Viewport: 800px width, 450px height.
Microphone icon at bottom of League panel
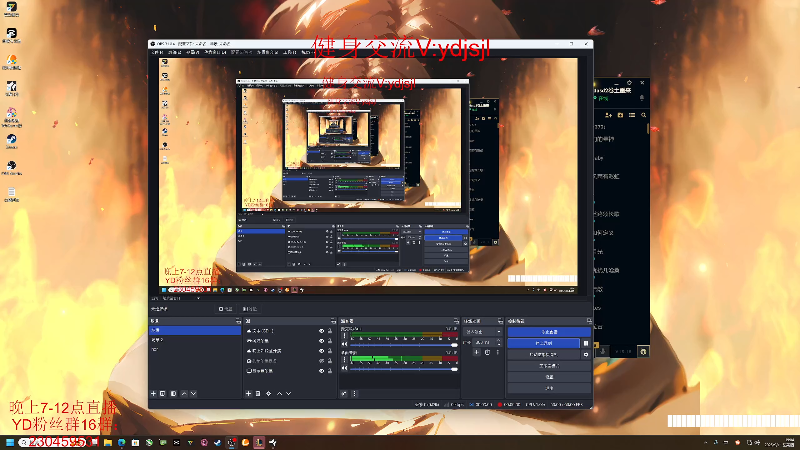[603, 351]
